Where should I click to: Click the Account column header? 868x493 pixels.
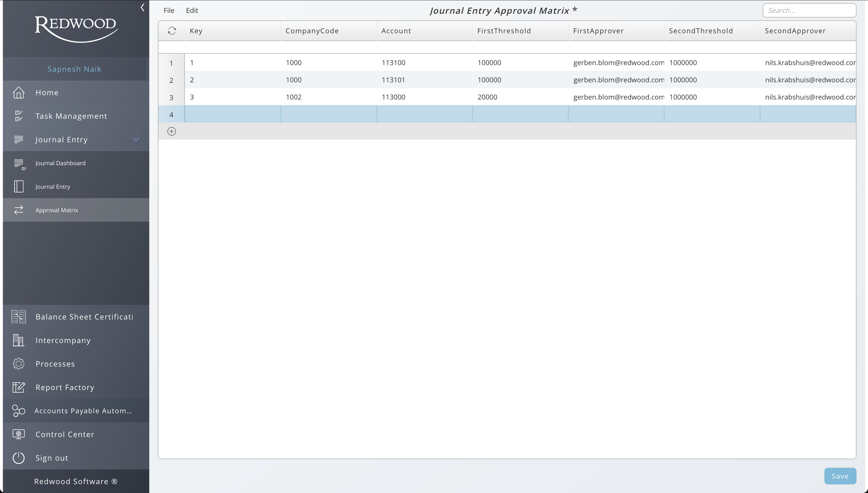tap(425, 31)
